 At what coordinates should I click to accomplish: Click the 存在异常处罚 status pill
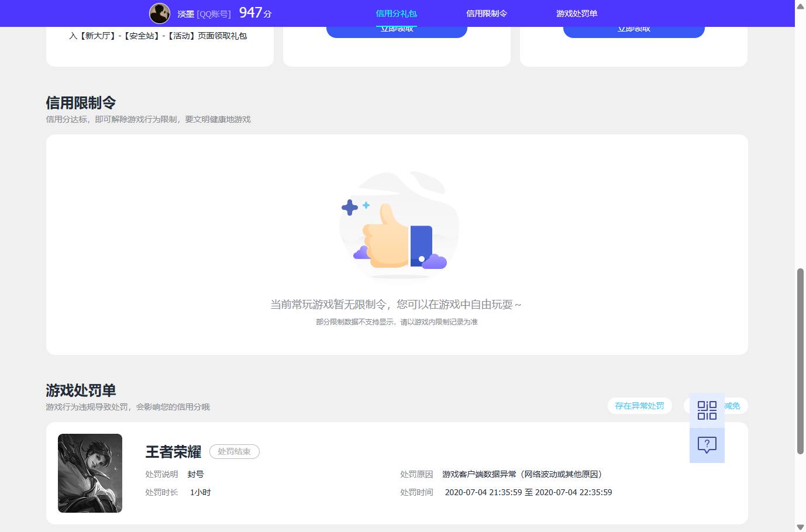pyautogui.click(x=640, y=406)
